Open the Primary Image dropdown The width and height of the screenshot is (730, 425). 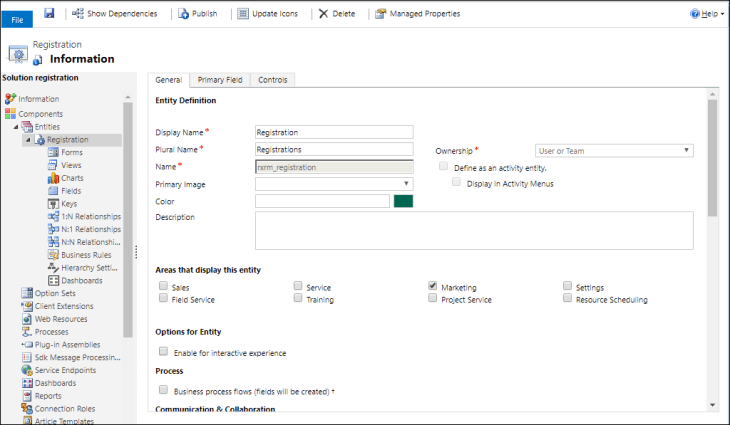click(334, 184)
